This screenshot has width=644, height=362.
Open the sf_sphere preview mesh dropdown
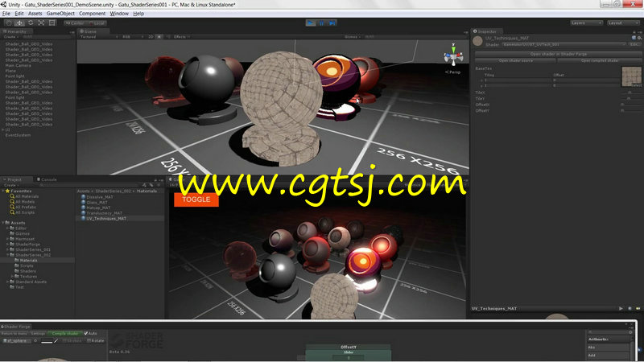pyautogui.click(x=16, y=340)
